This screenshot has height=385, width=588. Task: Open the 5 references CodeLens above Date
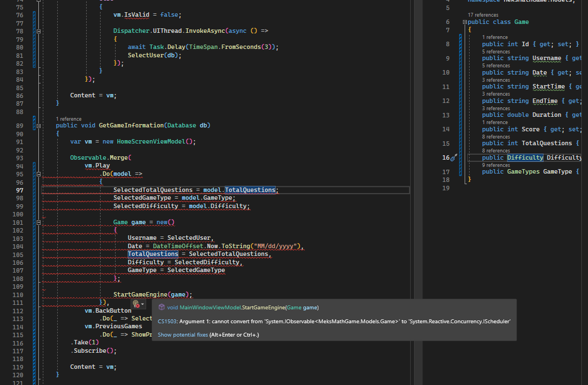pos(496,66)
